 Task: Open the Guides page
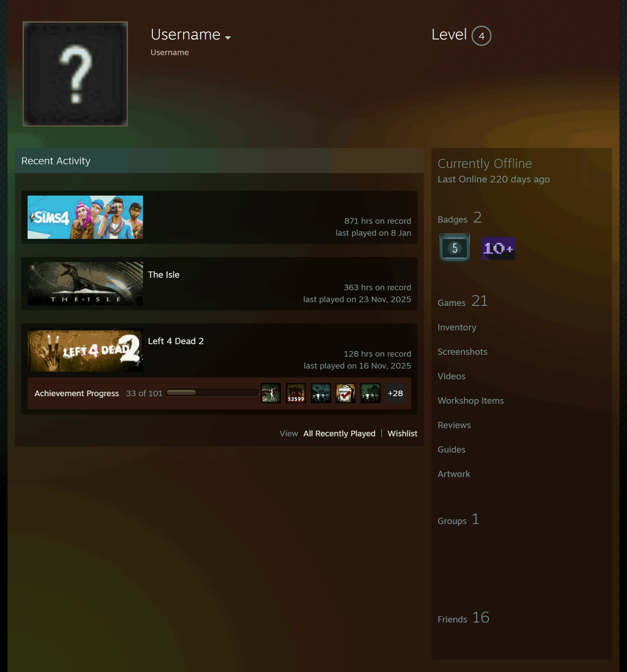coord(451,450)
